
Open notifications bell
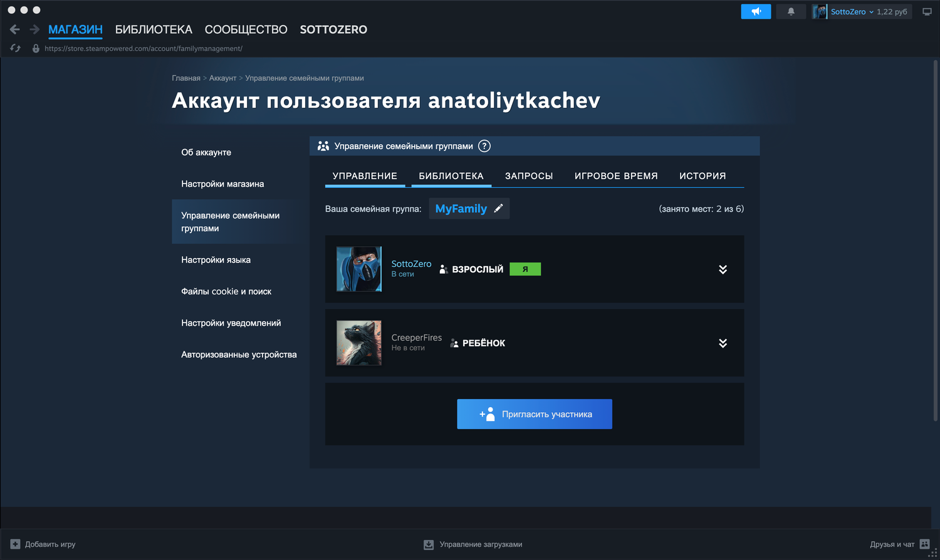[791, 11]
